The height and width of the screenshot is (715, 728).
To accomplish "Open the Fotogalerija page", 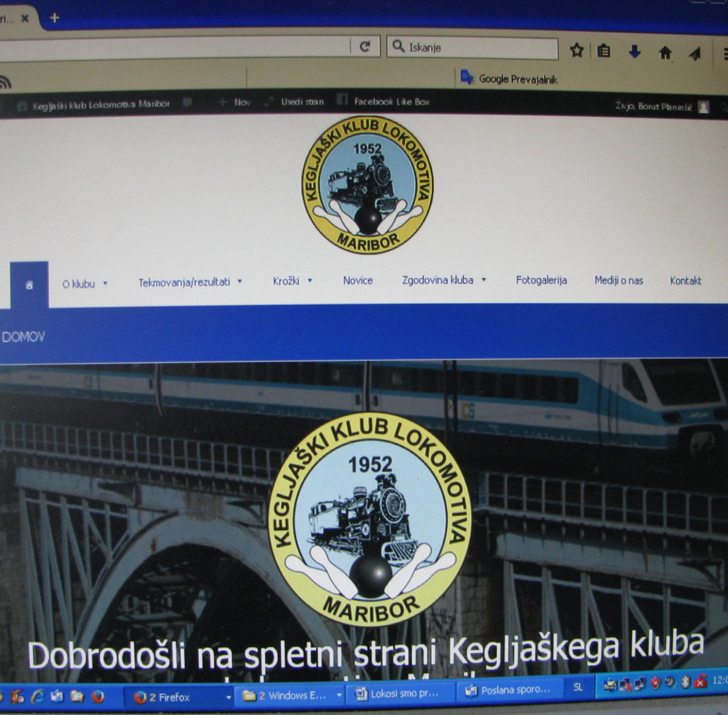I will pyautogui.click(x=541, y=280).
